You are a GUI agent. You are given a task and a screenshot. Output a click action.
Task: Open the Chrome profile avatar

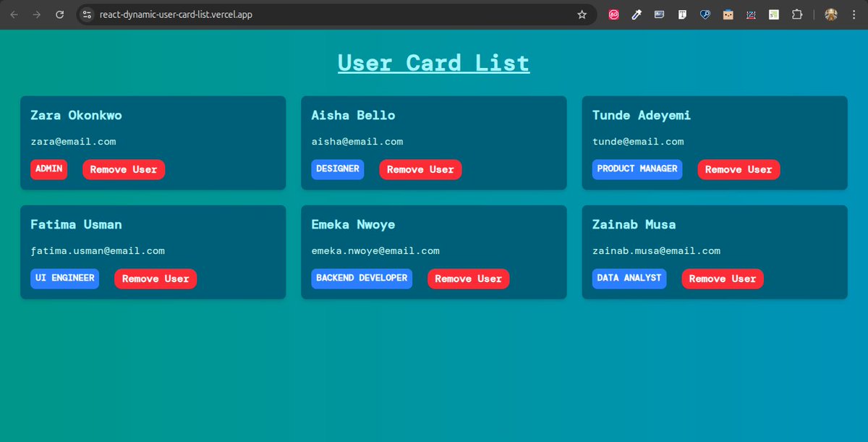click(831, 14)
